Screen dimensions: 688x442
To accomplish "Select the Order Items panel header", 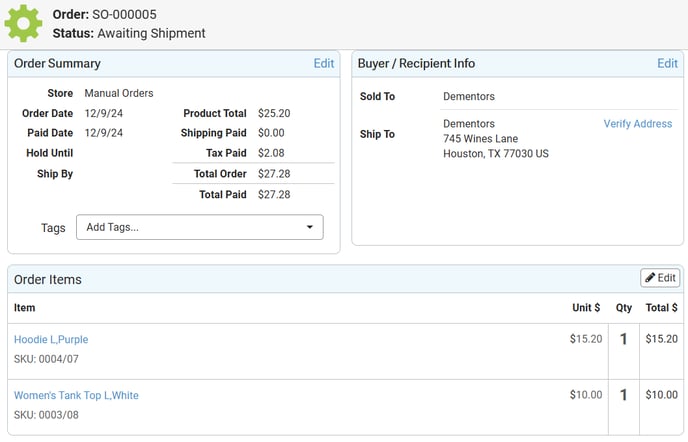I will tap(345, 279).
